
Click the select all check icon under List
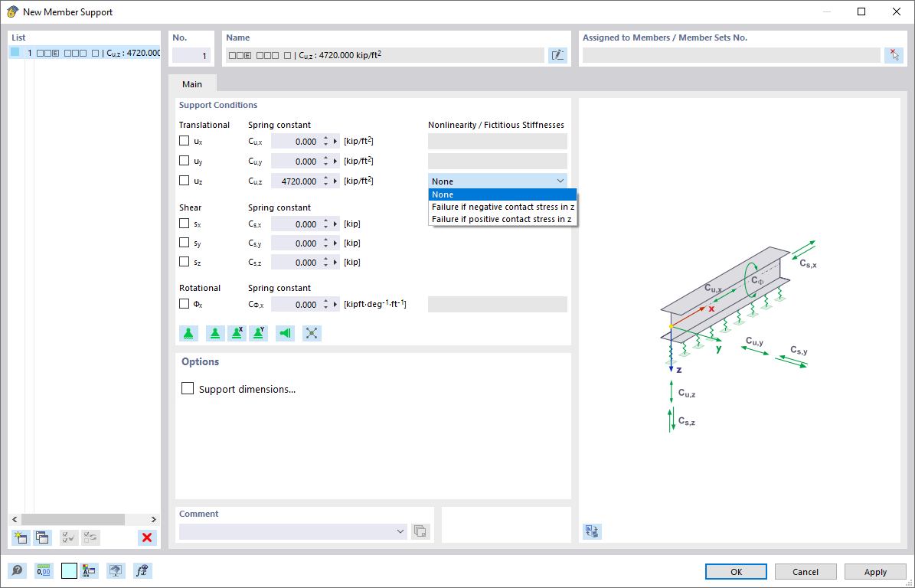[x=69, y=537]
